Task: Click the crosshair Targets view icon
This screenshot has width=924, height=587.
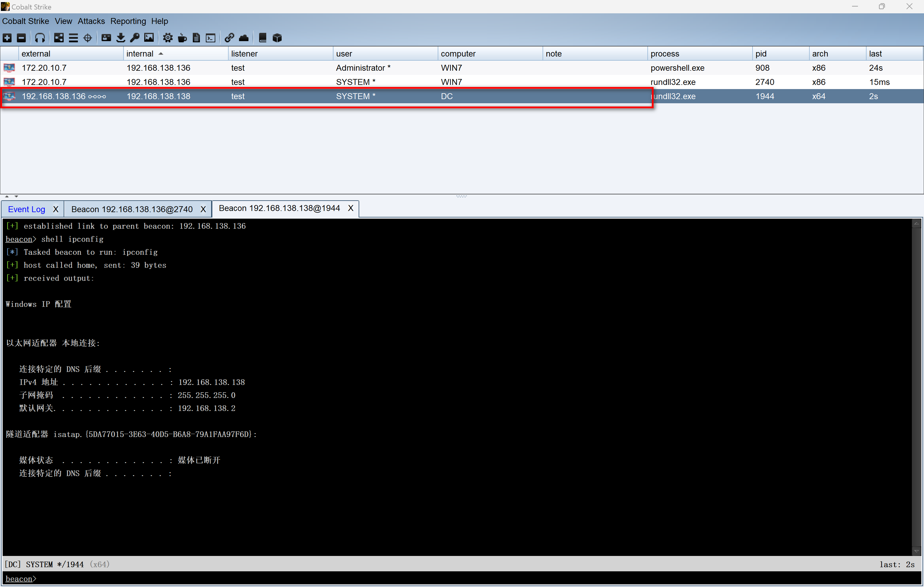Action: click(87, 38)
